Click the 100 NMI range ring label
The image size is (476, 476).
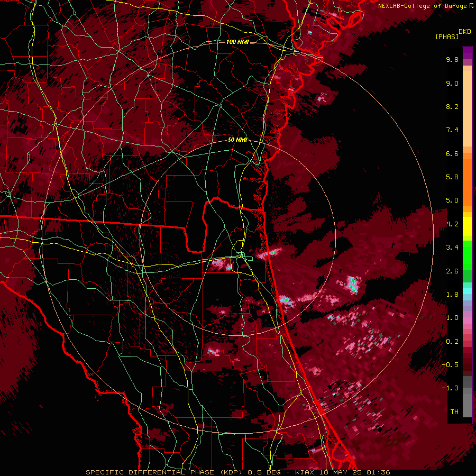(x=237, y=42)
